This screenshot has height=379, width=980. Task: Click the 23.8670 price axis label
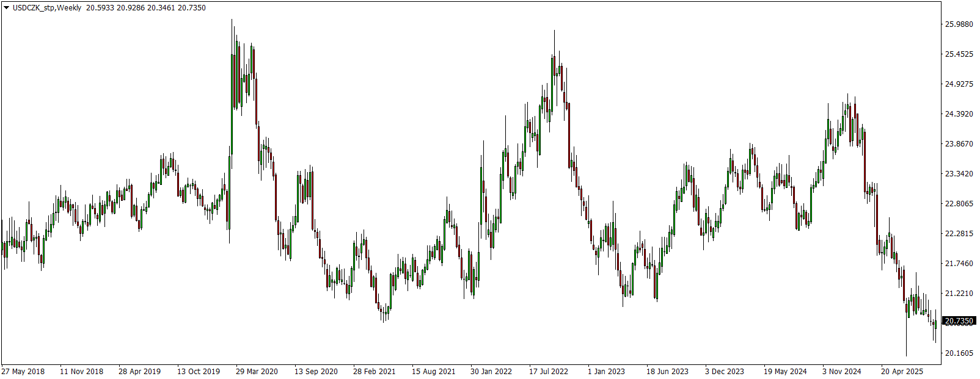959,144
